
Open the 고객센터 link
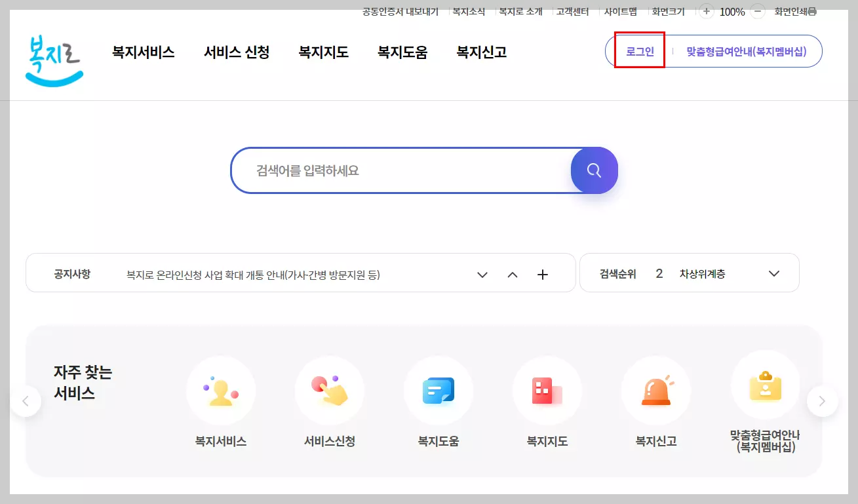point(571,10)
